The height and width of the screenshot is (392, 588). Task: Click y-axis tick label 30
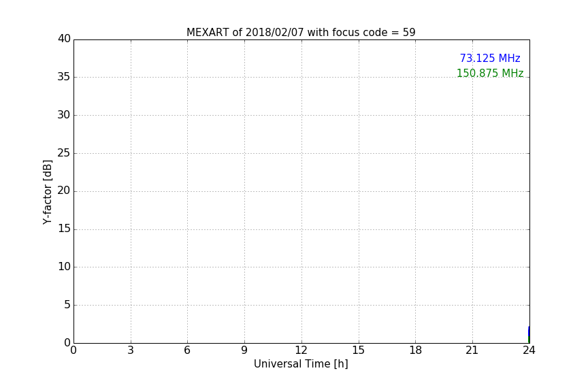click(64, 115)
